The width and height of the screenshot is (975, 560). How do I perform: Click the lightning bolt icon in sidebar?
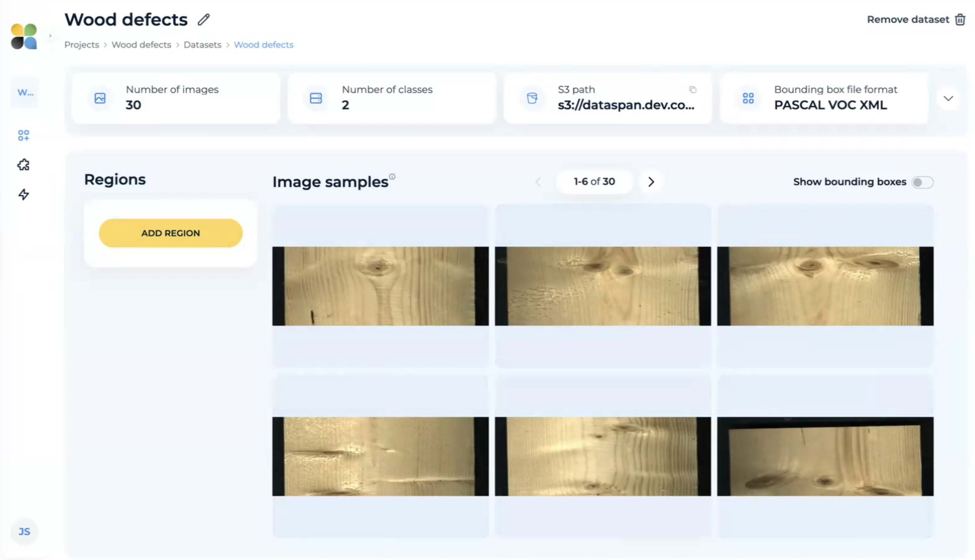click(x=24, y=195)
